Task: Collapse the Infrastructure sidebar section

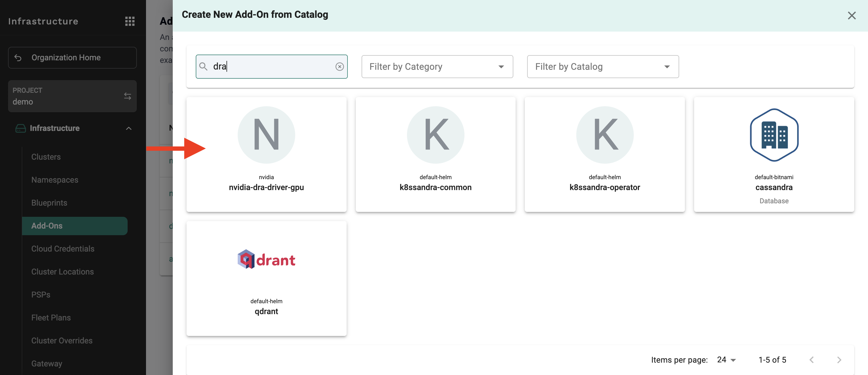Action: coord(128,128)
